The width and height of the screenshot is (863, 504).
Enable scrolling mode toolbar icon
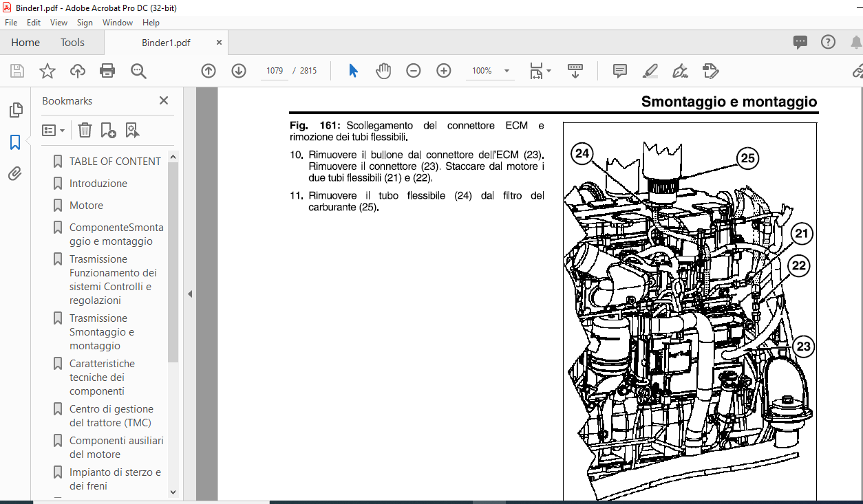coord(575,71)
